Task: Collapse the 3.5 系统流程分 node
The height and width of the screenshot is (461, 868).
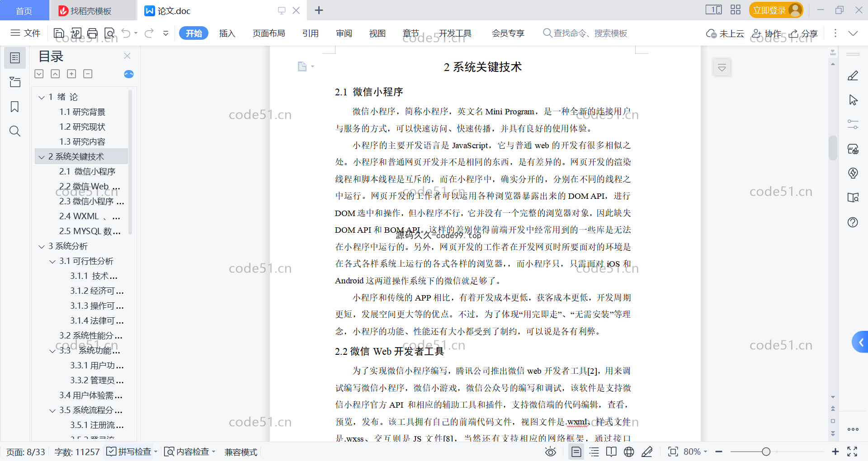Action: click(x=52, y=410)
